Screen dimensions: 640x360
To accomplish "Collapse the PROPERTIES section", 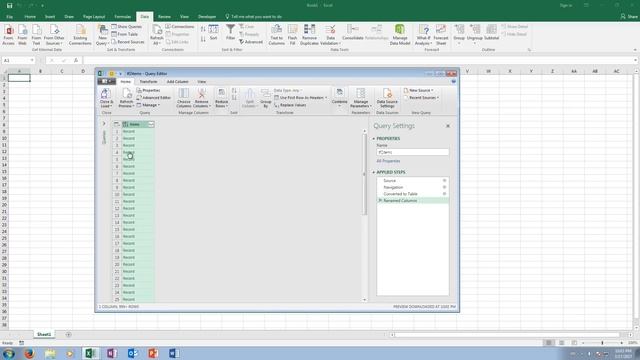I will [373, 139].
